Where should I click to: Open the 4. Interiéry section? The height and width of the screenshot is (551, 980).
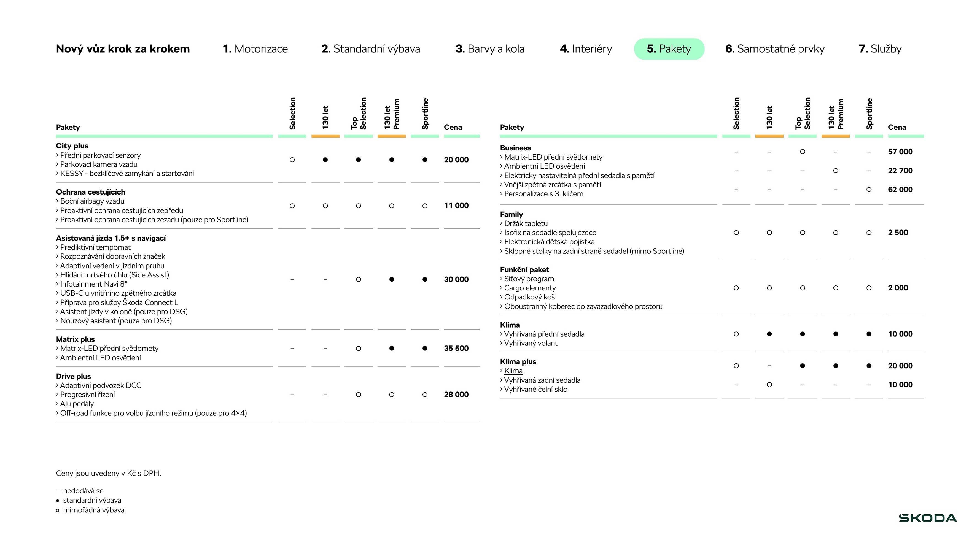[586, 49]
